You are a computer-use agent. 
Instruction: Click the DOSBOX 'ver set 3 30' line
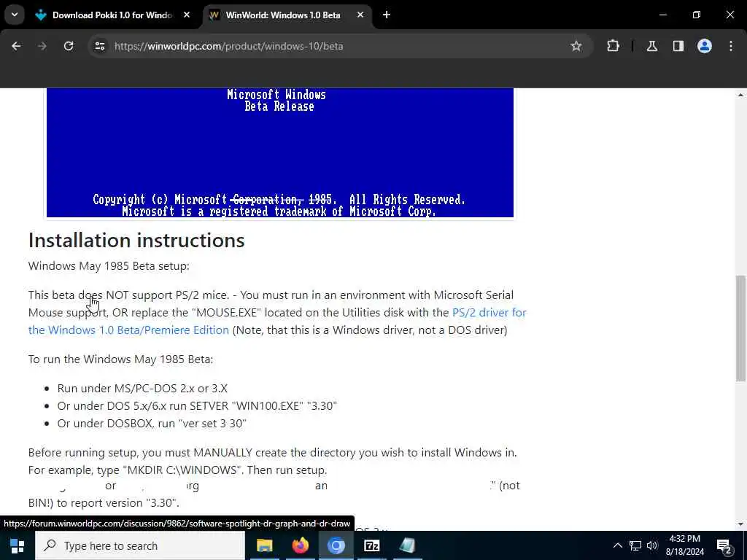pos(152,424)
